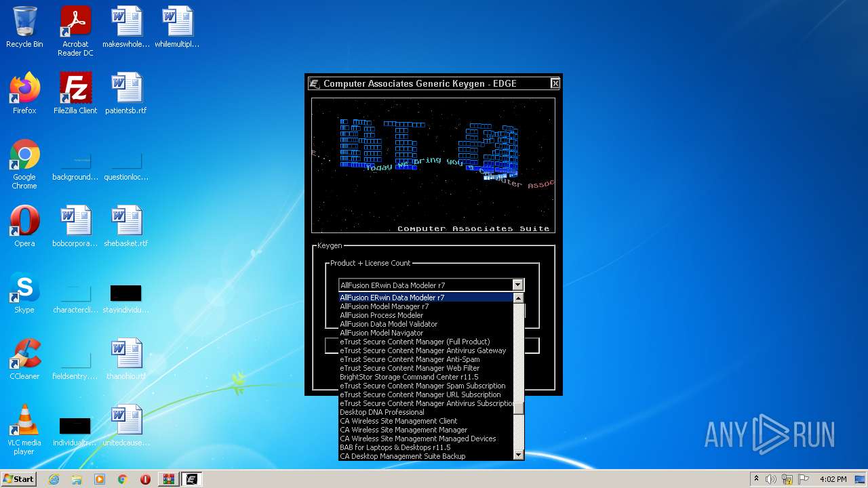This screenshot has height=488, width=868.
Task: Select CA Wireless Site Management Client
Action: tap(426, 421)
